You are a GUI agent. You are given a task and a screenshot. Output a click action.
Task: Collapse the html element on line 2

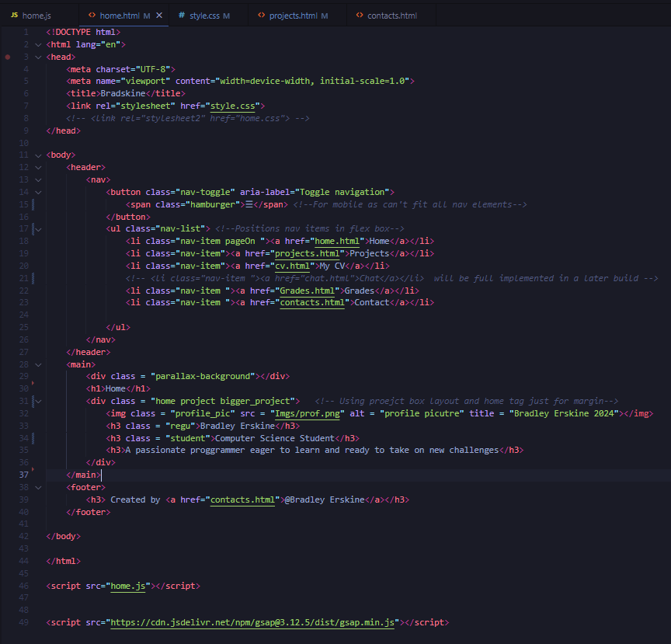tap(38, 44)
